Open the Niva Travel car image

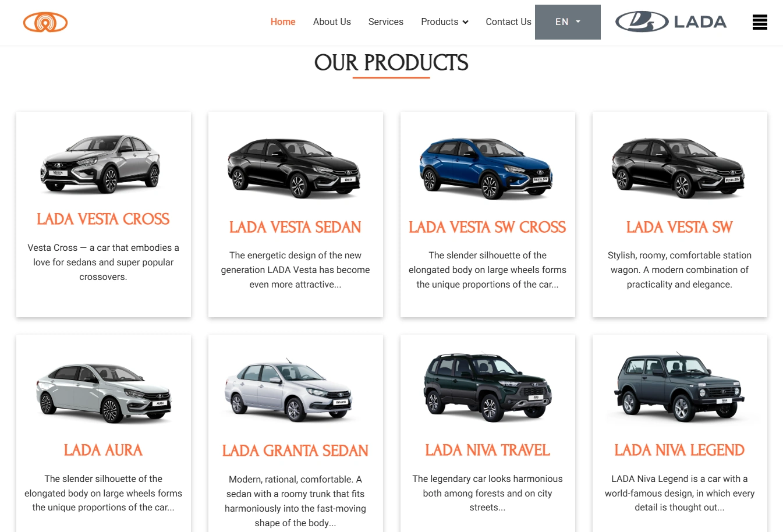click(487, 386)
